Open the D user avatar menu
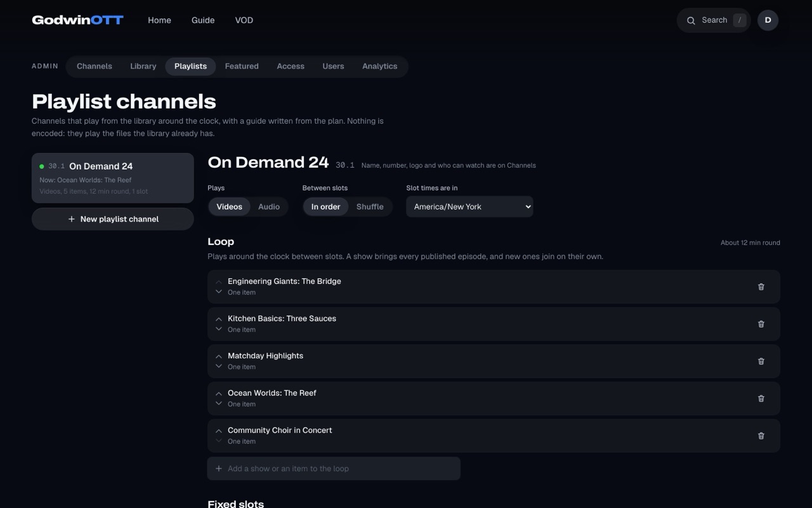The image size is (812, 508). pos(768,20)
